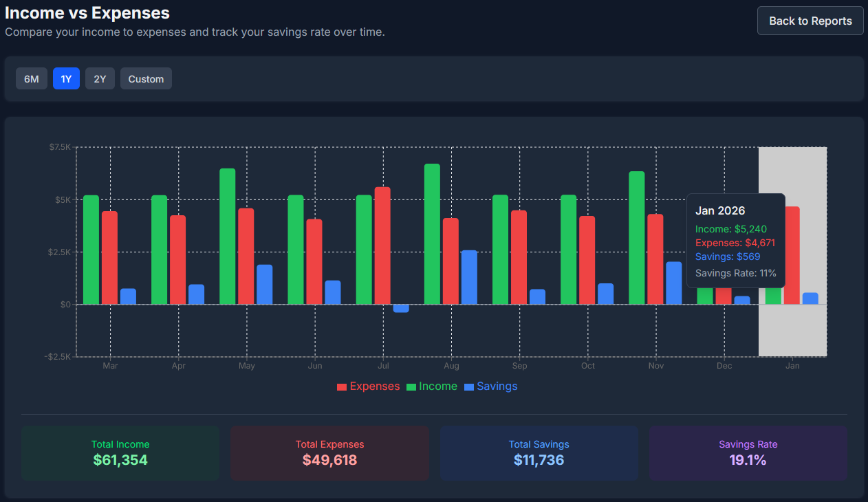Click the Total Income card

(x=120, y=453)
